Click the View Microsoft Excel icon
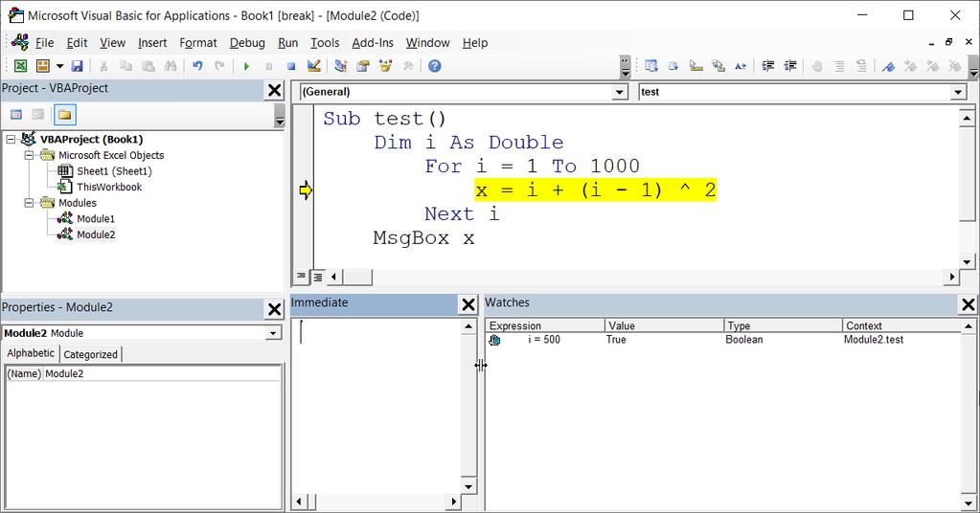This screenshot has height=513, width=980. click(x=21, y=66)
